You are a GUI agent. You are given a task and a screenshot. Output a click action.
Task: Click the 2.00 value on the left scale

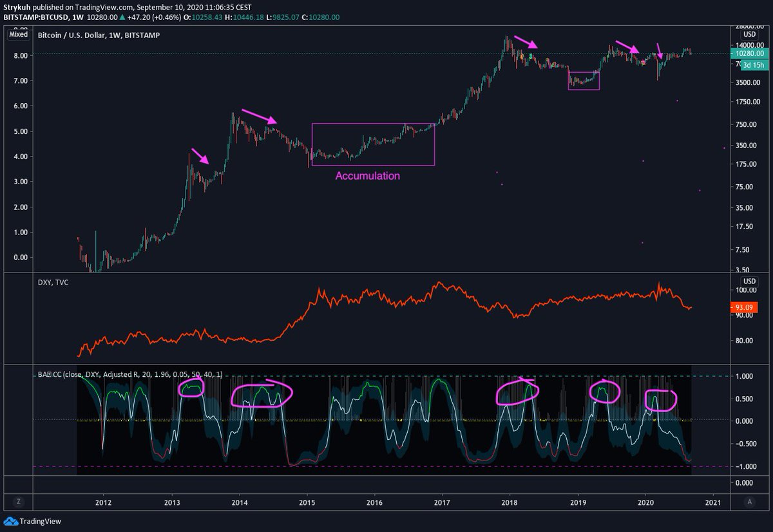(x=21, y=207)
